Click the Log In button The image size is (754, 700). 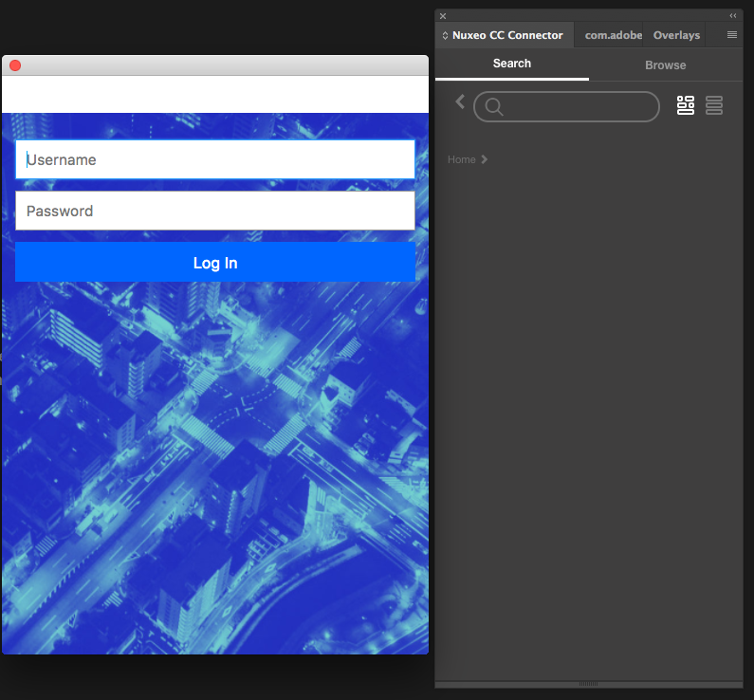pos(215,262)
